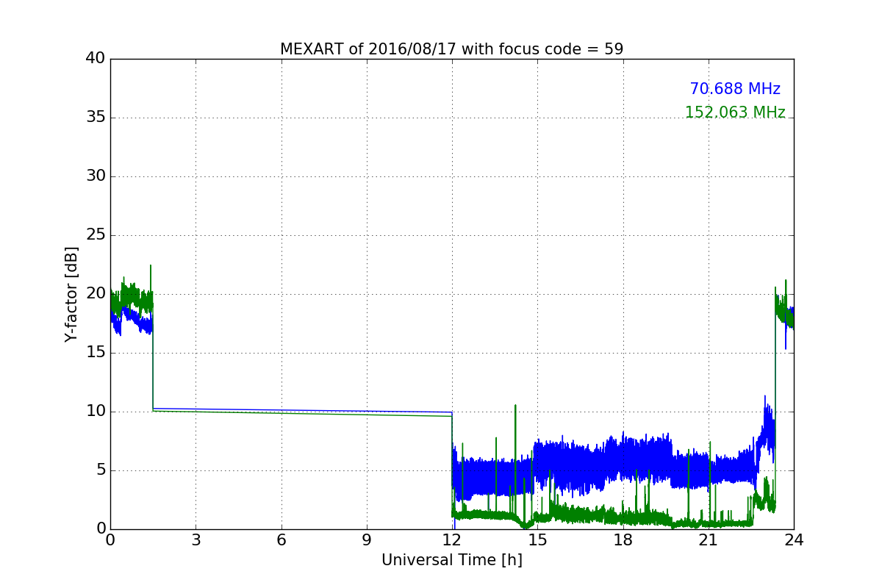Image resolution: width=882 pixels, height=588 pixels.
Task: Click the y-axis tick label '40'
Action: [x=96, y=58]
